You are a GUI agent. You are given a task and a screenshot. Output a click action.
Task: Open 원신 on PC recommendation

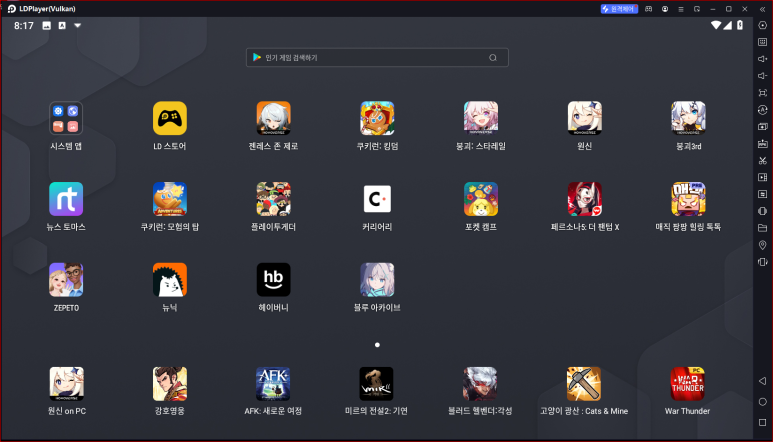[67, 384]
